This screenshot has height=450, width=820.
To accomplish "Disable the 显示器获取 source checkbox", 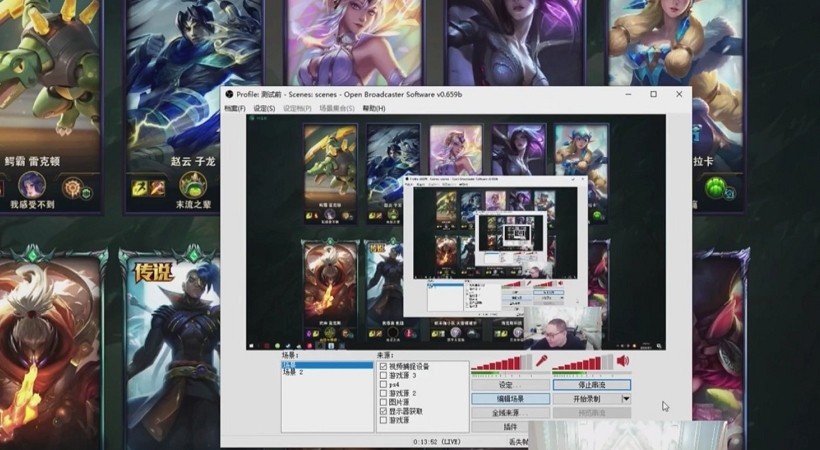I will coord(383,411).
